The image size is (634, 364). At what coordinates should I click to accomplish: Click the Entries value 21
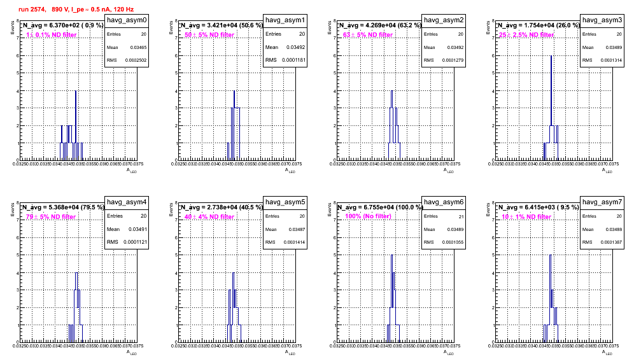pos(461,216)
